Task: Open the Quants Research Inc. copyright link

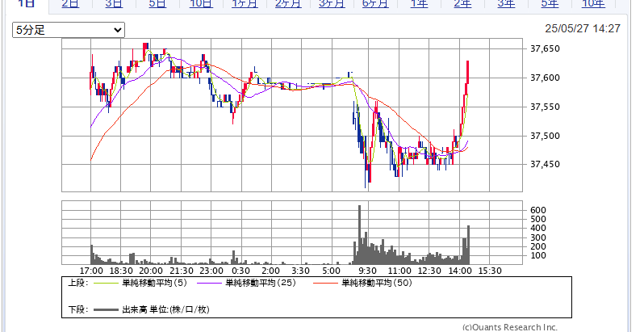Action: [509, 327]
